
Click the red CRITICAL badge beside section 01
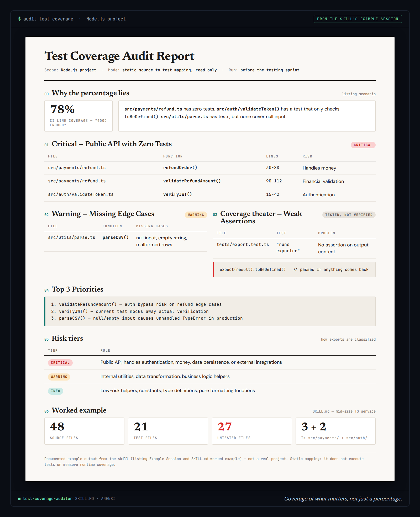click(363, 145)
